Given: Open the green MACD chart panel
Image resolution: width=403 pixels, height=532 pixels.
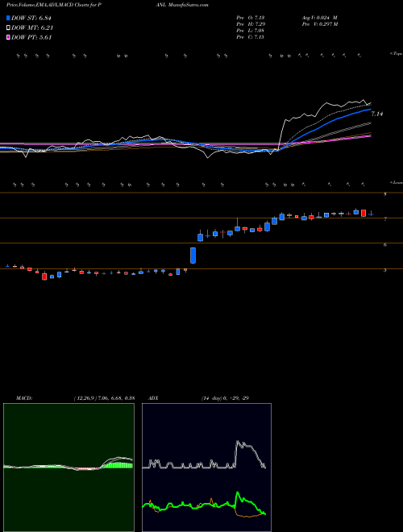Looking at the screenshot, I should (69, 468).
